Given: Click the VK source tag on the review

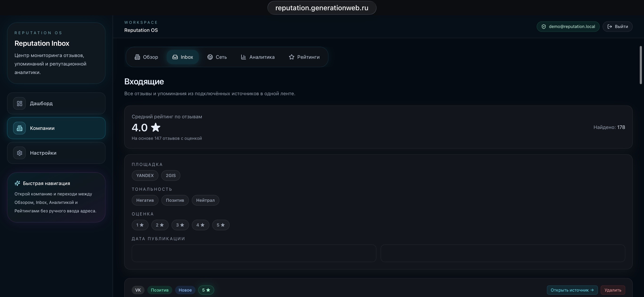Looking at the screenshot, I should (x=138, y=290).
